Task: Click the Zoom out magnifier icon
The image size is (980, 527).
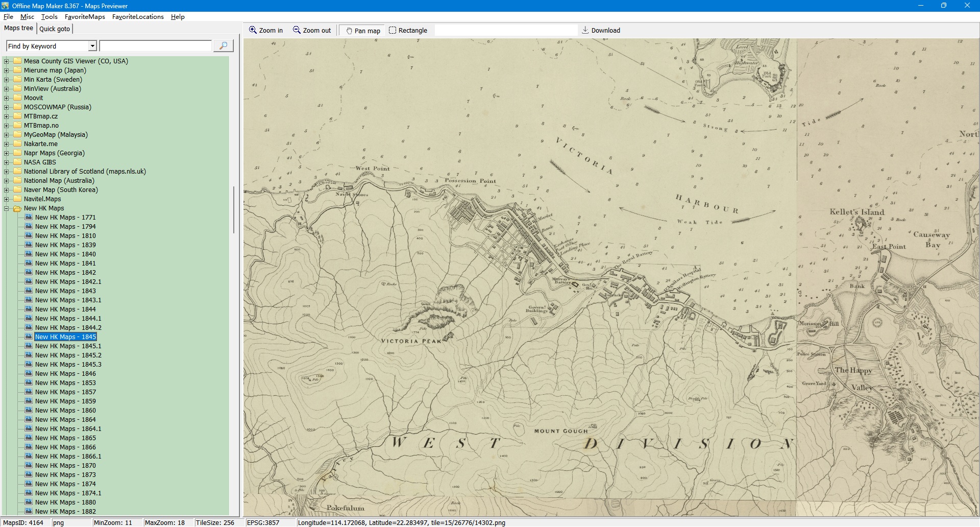Action: pos(297,30)
